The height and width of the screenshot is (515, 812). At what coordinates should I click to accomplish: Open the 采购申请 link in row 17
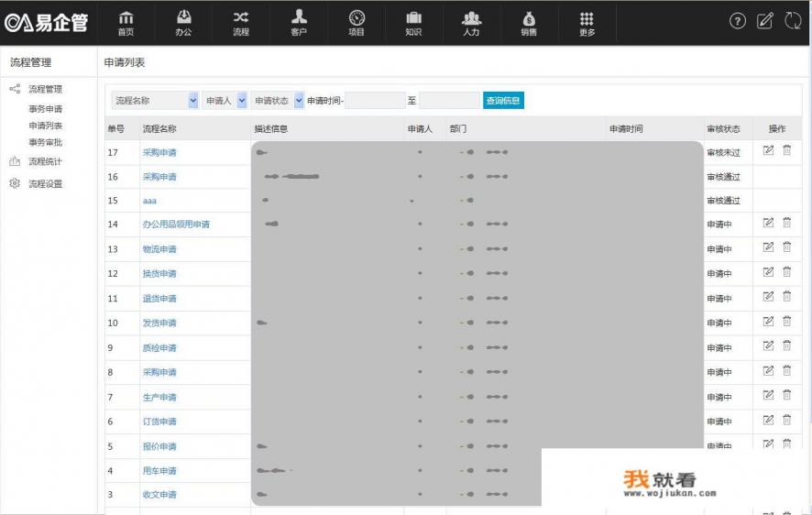(x=159, y=152)
